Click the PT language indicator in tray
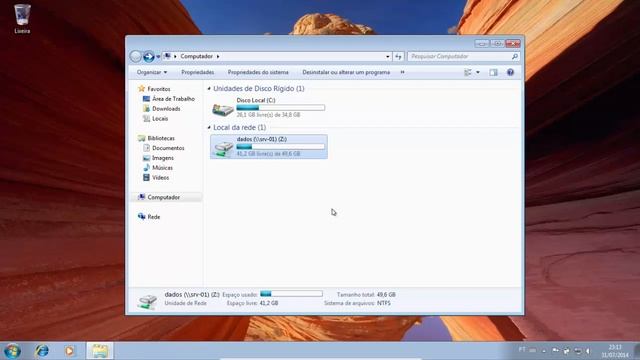Viewport: 640px width, 360px height. 522,350
